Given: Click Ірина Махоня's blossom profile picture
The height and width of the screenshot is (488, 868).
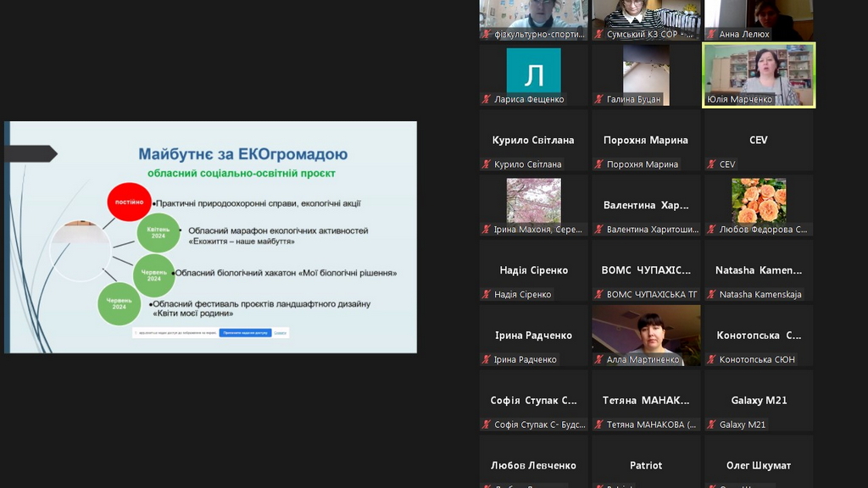Looking at the screenshot, I should tap(533, 200).
